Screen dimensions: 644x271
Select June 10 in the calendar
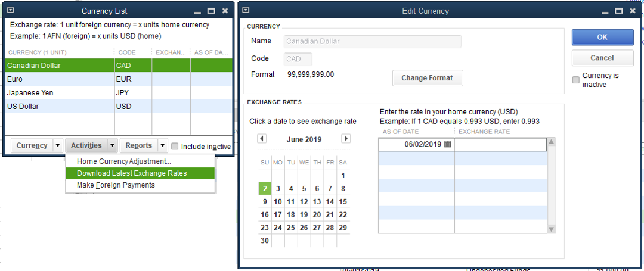pos(278,202)
